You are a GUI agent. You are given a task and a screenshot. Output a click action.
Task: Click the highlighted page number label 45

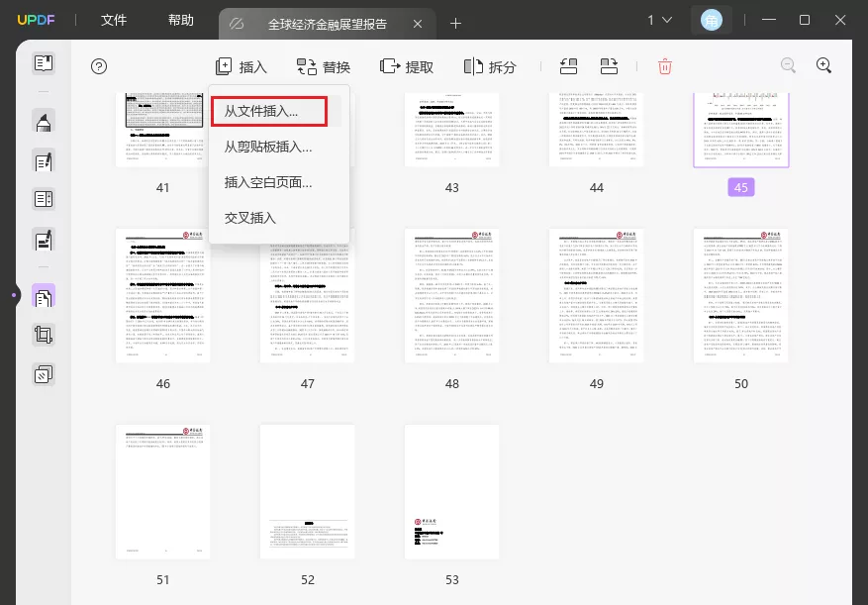coord(740,188)
